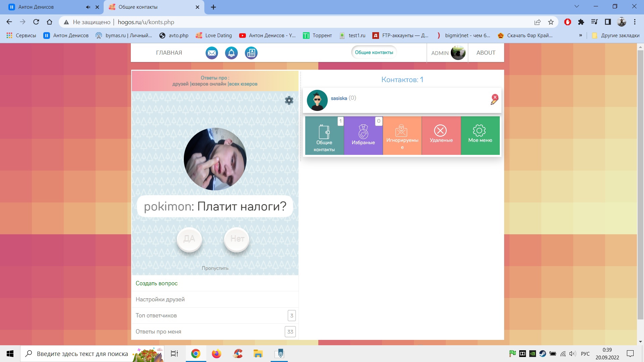
Task: Open the Мое меню tile
Action: tap(480, 135)
